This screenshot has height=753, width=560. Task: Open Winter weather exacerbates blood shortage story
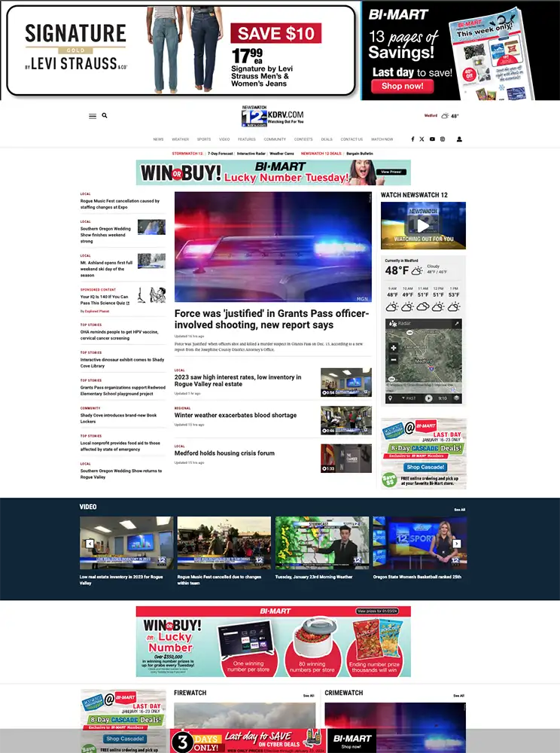coord(236,415)
